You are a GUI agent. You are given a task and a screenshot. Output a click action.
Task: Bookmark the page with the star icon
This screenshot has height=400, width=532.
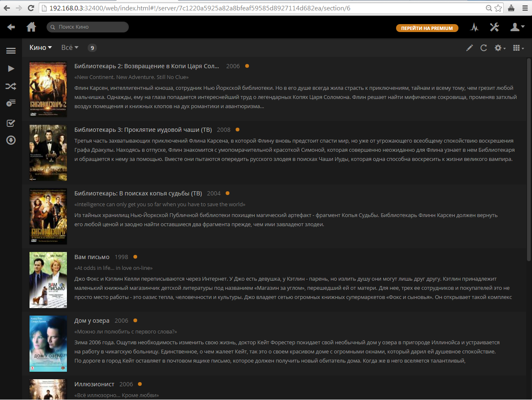coord(498,8)
